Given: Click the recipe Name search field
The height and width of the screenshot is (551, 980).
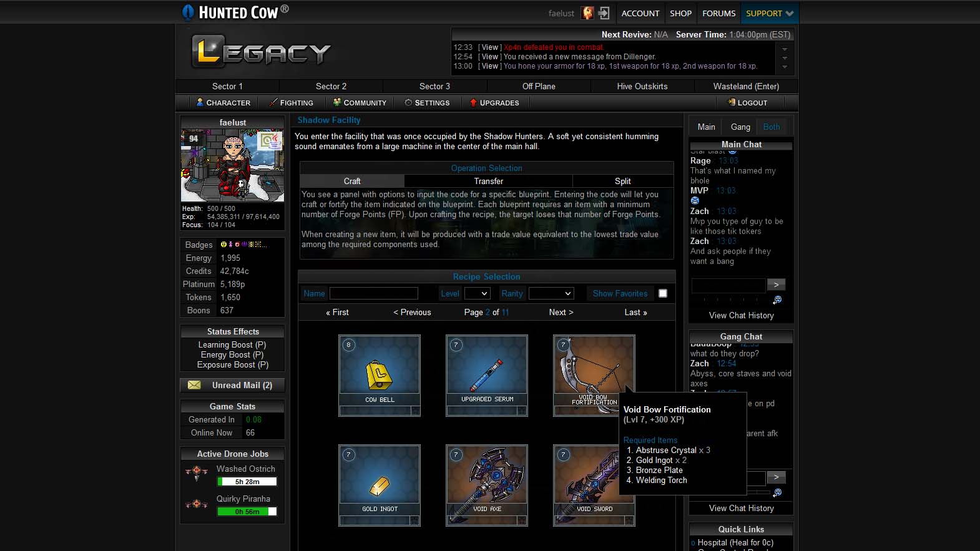Looking at the screenshot, I should (373, 293).
